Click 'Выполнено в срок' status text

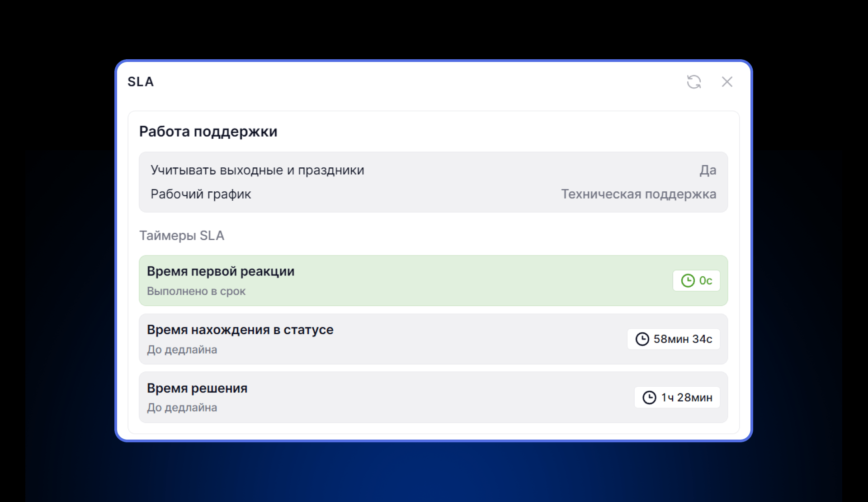tap(196, 291)
